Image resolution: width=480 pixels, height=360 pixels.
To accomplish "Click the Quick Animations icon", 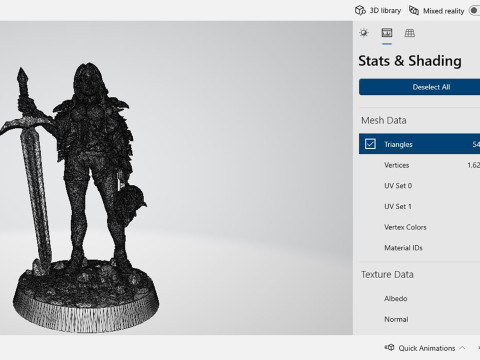I will pos(390,348).
